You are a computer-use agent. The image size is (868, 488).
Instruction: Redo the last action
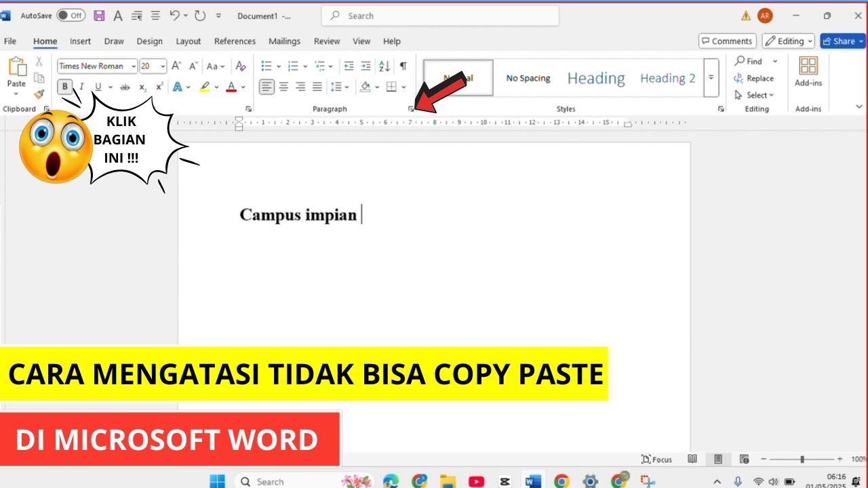tap(200, 15)
